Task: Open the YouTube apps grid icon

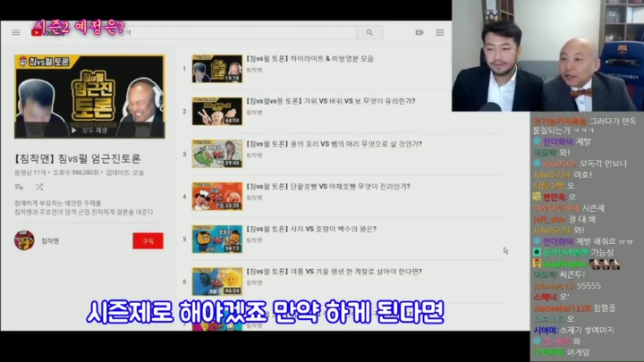Action: point(440,32)
